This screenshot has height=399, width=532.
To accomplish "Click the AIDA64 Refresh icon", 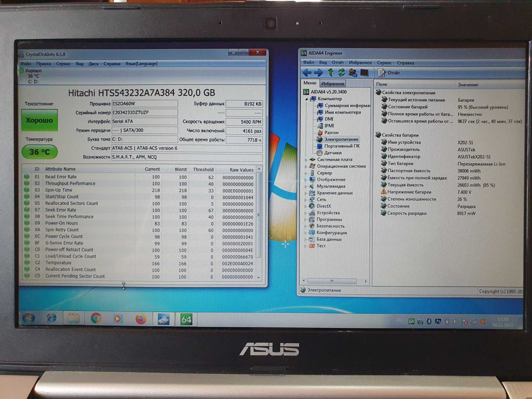I will (x=341, y=72).
